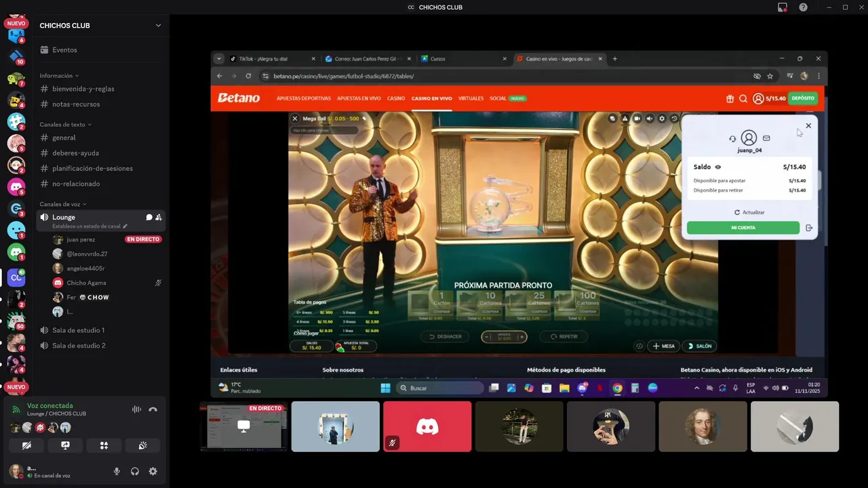868x488 pixels.
Task: Open Apuestas en Vivo in Betano menu
Action: (359, 98)
